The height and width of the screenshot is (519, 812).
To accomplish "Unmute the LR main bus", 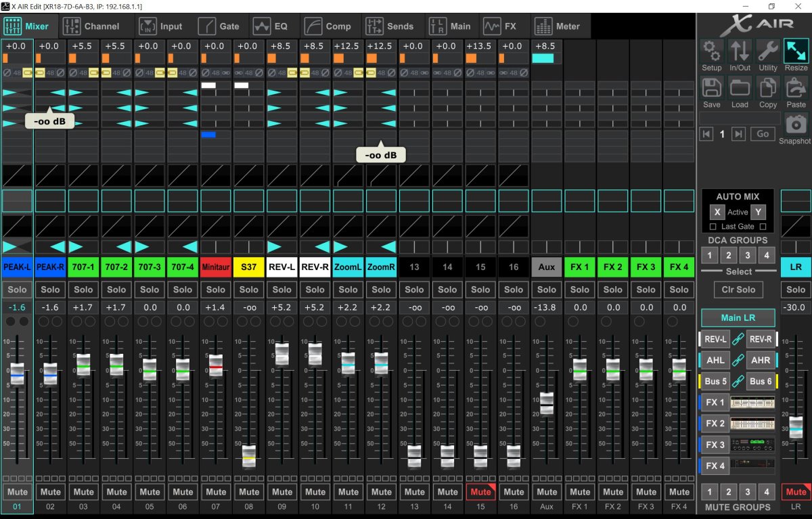I will (x=796, y=492).
